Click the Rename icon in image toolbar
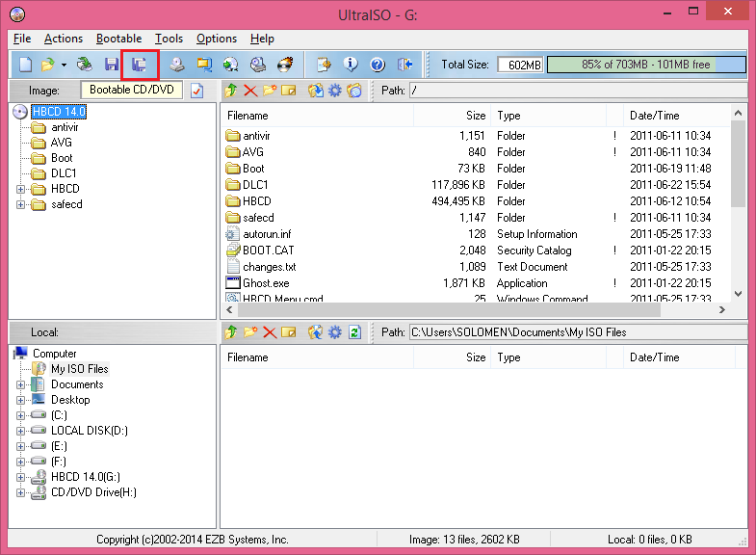The height and width of the screenshot is (555, 756). coord(288,91)
